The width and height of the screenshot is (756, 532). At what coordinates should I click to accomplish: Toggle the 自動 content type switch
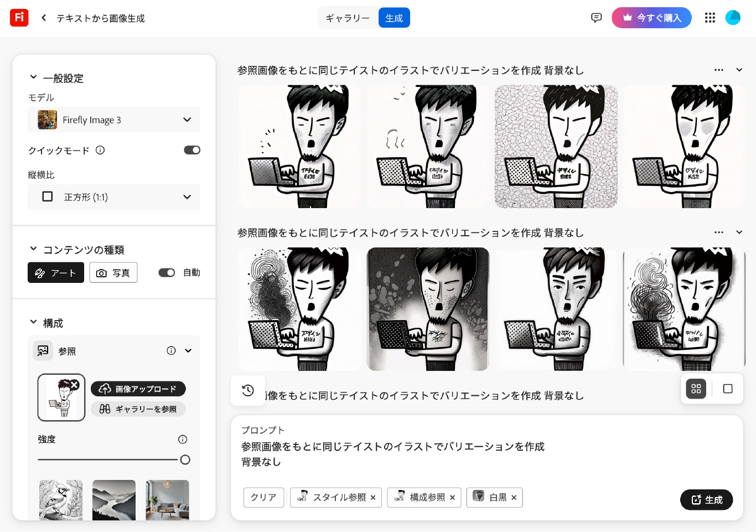[167, 272]
